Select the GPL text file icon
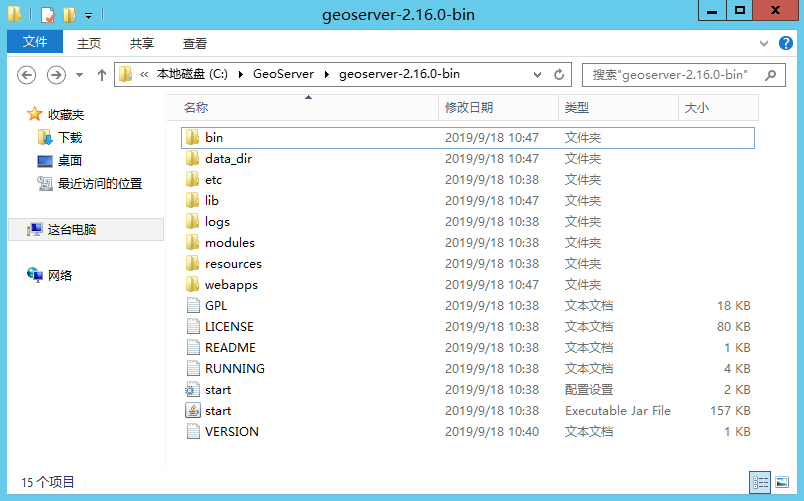Image resolution: width=804 pixels, height=501 pixels. [193, 306]
